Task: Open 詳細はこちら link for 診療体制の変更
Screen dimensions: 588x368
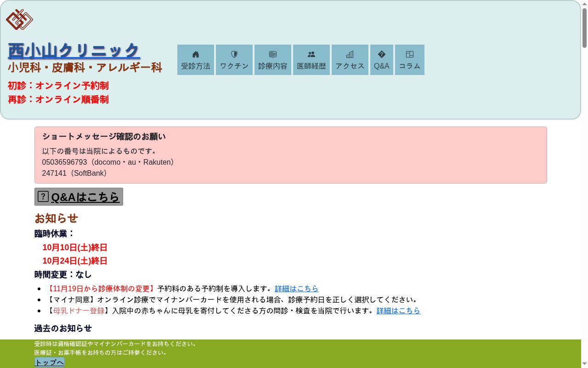Action: click(297, 288)
